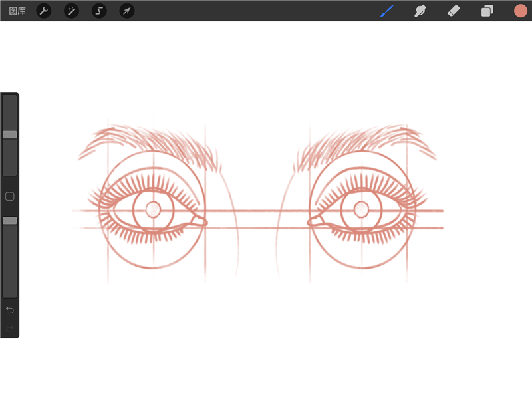The image size is (532, 399).
Task: Open the Adjustments magic wand menu
Action: tap(72, 11)
